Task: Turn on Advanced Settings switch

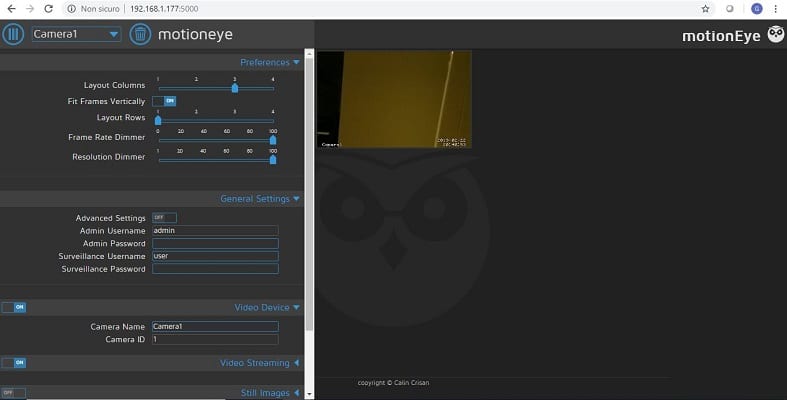Action: (164, 217)
